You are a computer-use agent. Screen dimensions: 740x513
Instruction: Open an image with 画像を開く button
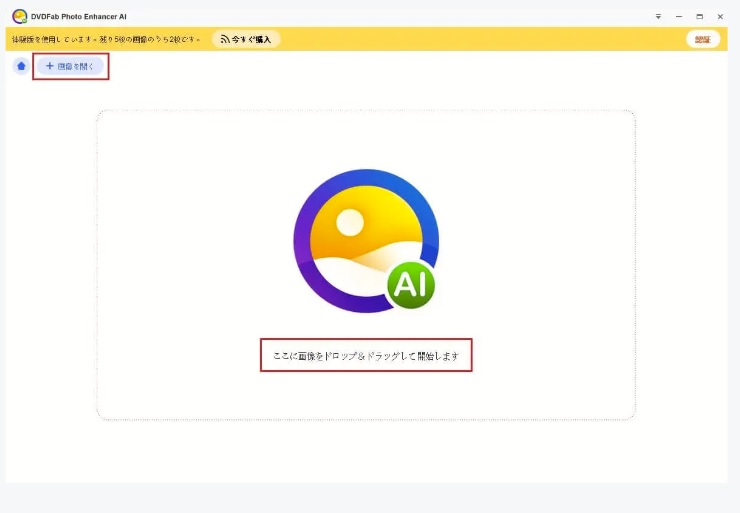point(70,66)
